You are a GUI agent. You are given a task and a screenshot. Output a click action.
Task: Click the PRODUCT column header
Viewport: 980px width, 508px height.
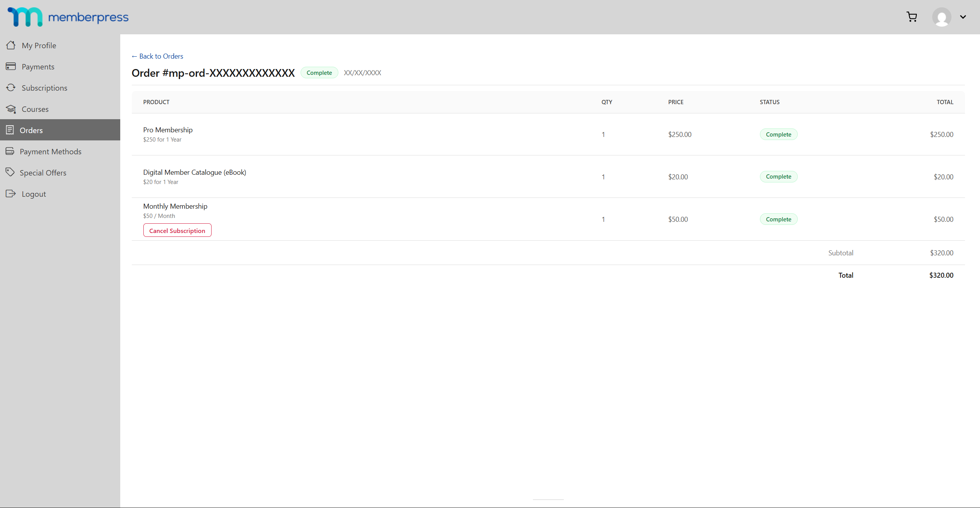point(156,102)
